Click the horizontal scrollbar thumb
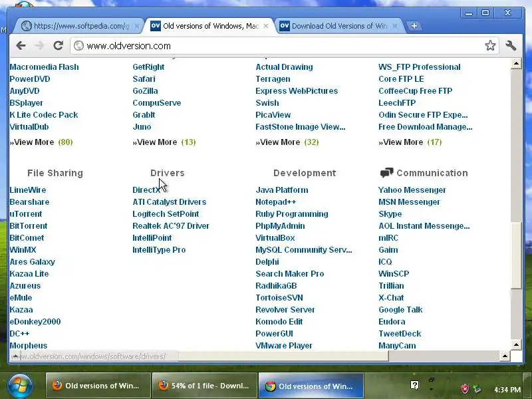Image resolution: width=532 pixels, height=399 pixels. (283, 356)
